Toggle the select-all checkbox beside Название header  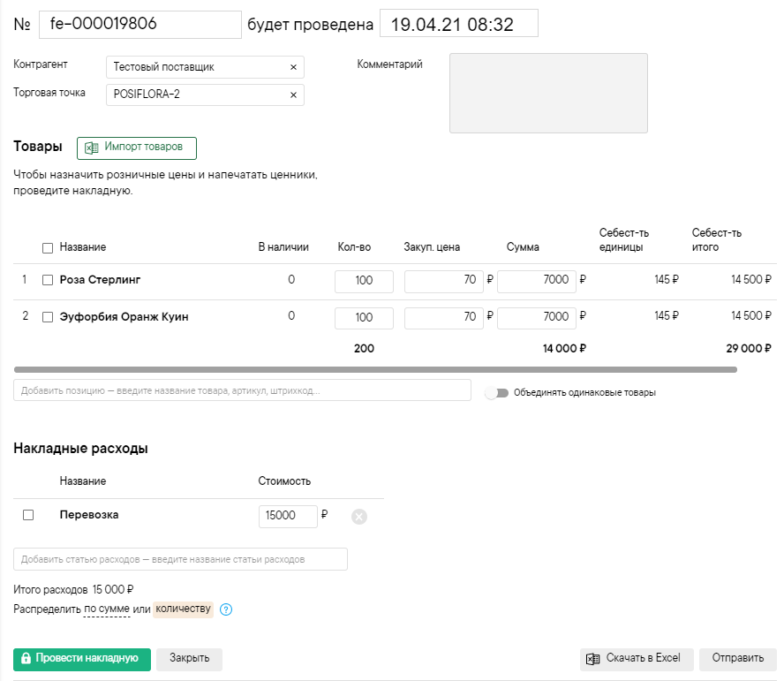(48, 248)
